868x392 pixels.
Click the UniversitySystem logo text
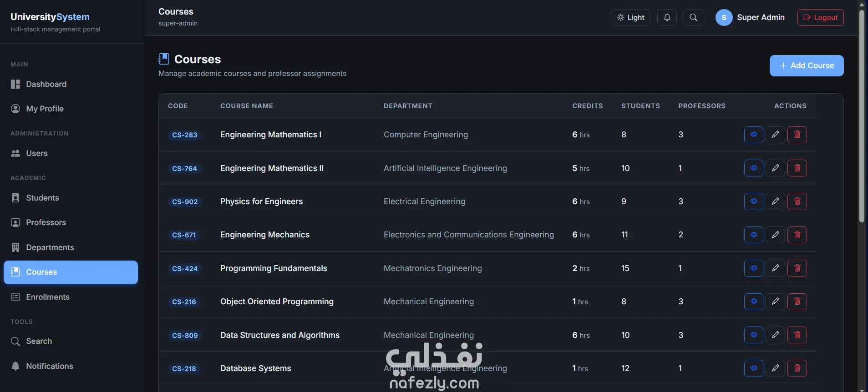tap(50, 17)
